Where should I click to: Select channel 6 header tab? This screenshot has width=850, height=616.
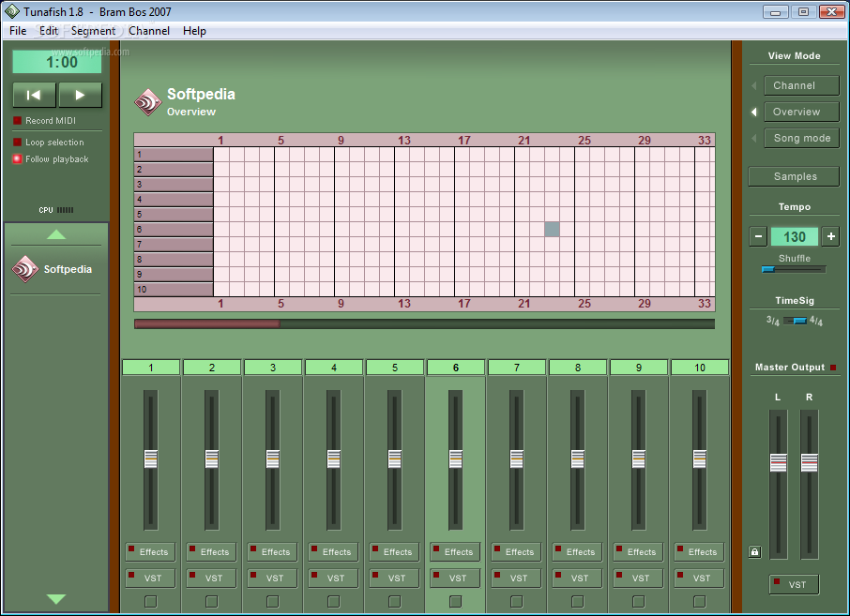pyautogui.click(x=455, y=368)
